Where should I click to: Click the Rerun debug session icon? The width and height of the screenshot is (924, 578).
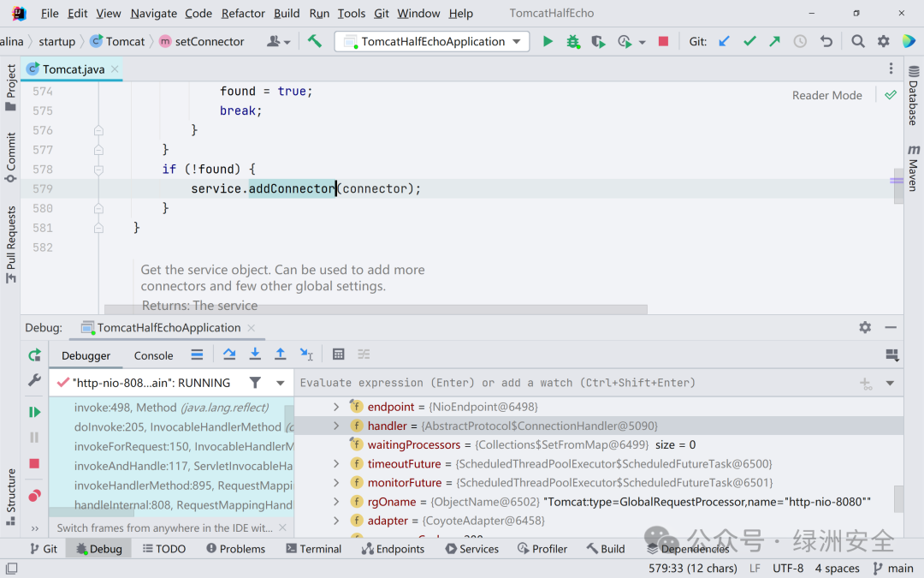[35, 355]
